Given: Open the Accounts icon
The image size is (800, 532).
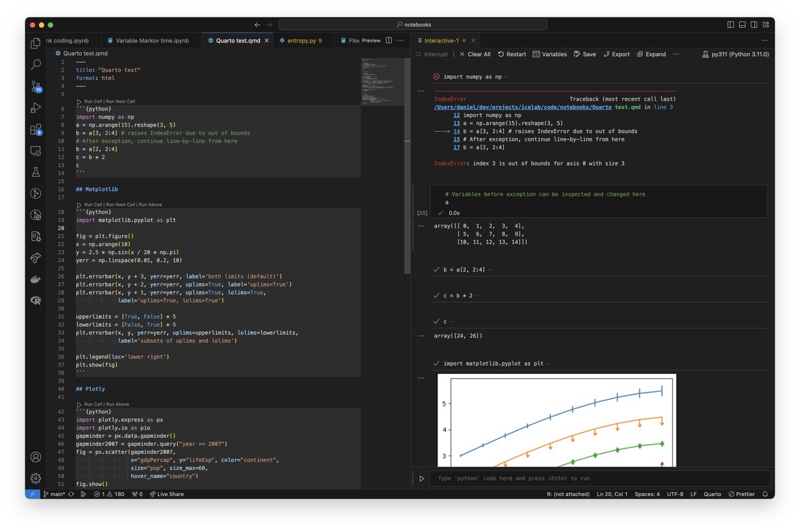Looking at the screenshot, I should 36,457.
